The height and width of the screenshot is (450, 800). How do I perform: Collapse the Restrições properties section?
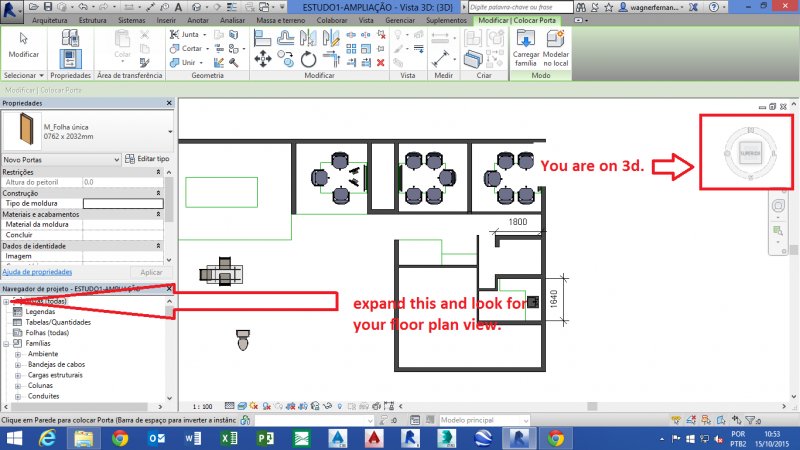[x=158, y=172]
